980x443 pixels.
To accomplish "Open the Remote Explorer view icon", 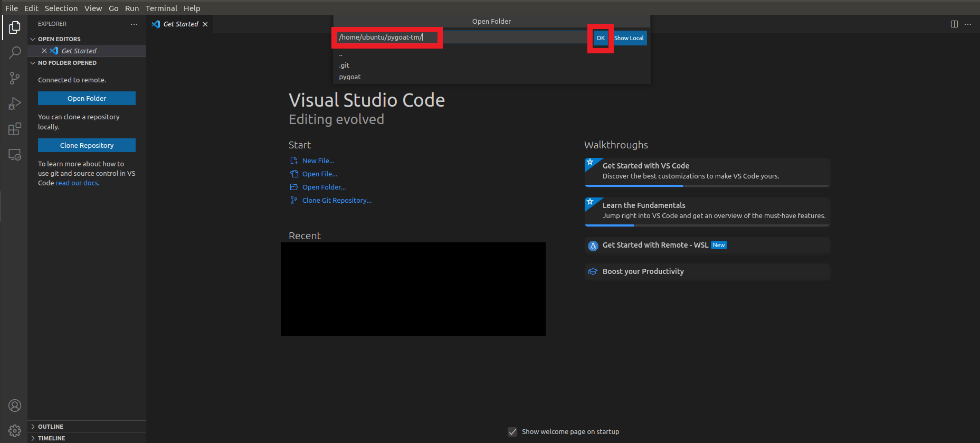I will (15, 155).
